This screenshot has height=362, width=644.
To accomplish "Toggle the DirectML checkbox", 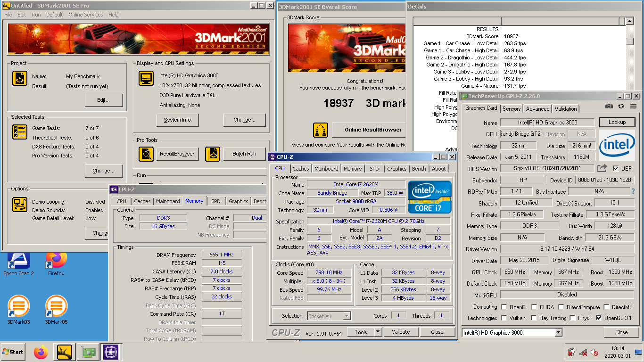I will pyautogui.click(x=607, y=307).
